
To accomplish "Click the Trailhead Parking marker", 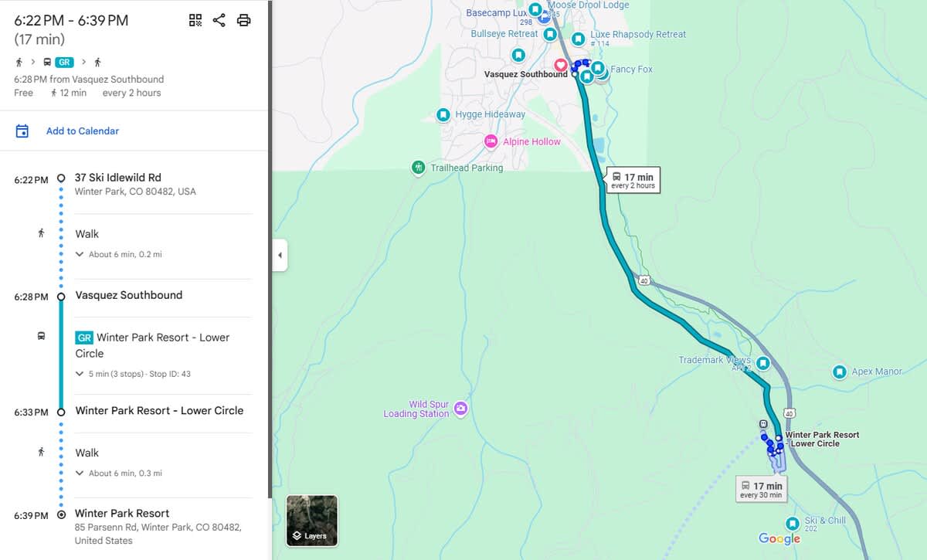I will point(418,168).
